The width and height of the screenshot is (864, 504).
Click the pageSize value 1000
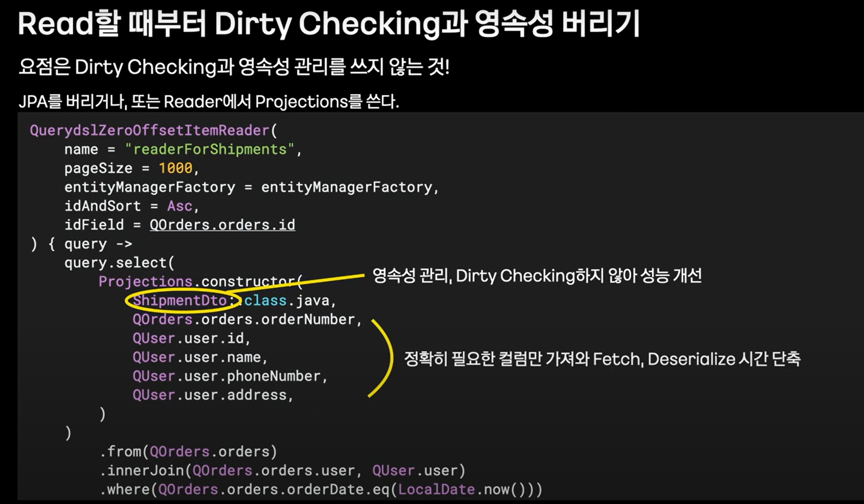coord(176,168)
